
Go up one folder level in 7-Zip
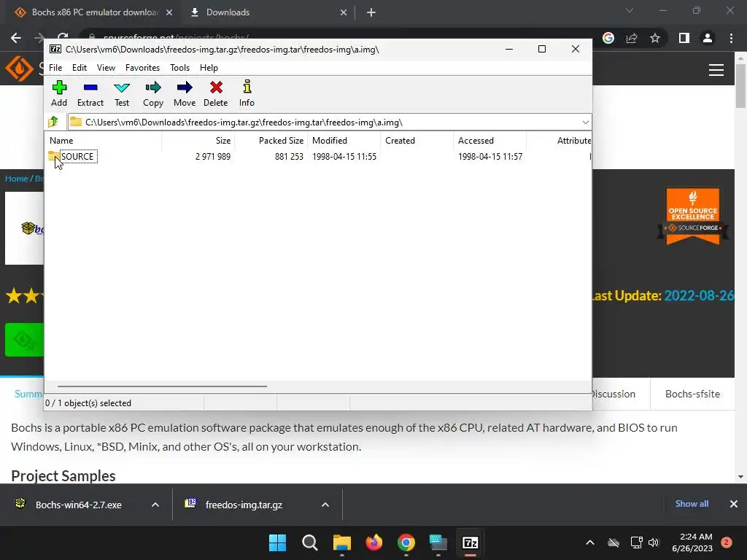tap(53, 122)
